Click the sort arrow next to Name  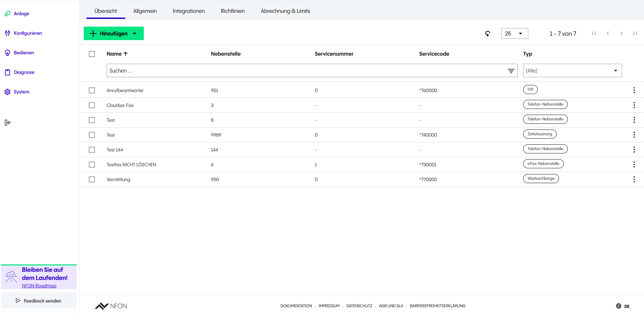[126, 54]
